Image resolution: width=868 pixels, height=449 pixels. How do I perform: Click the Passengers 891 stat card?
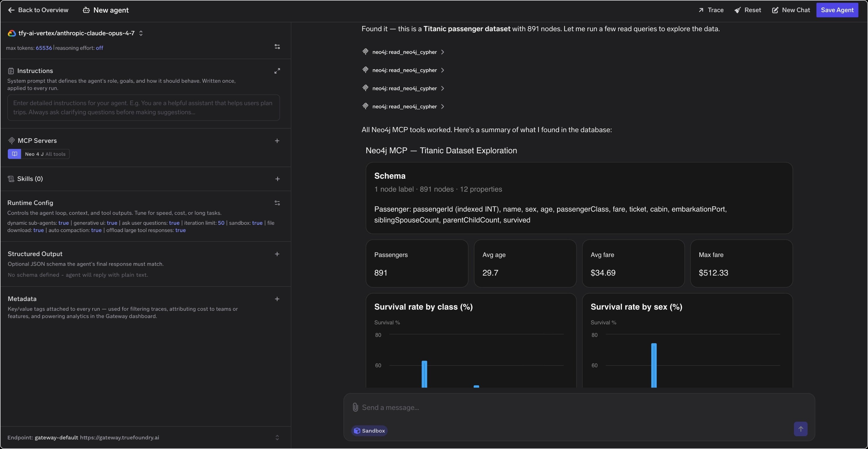pos(417,264)
